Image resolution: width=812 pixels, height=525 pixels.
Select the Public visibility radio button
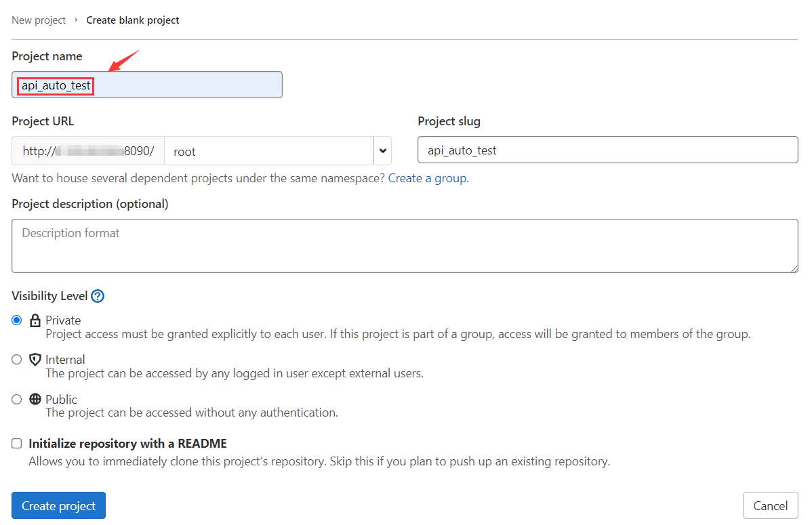(x=17, y=400)
